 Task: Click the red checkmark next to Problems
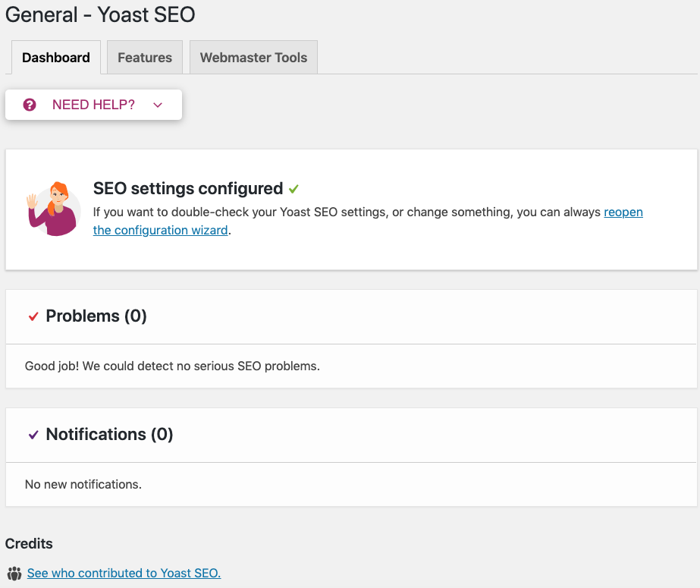point(33,316)
